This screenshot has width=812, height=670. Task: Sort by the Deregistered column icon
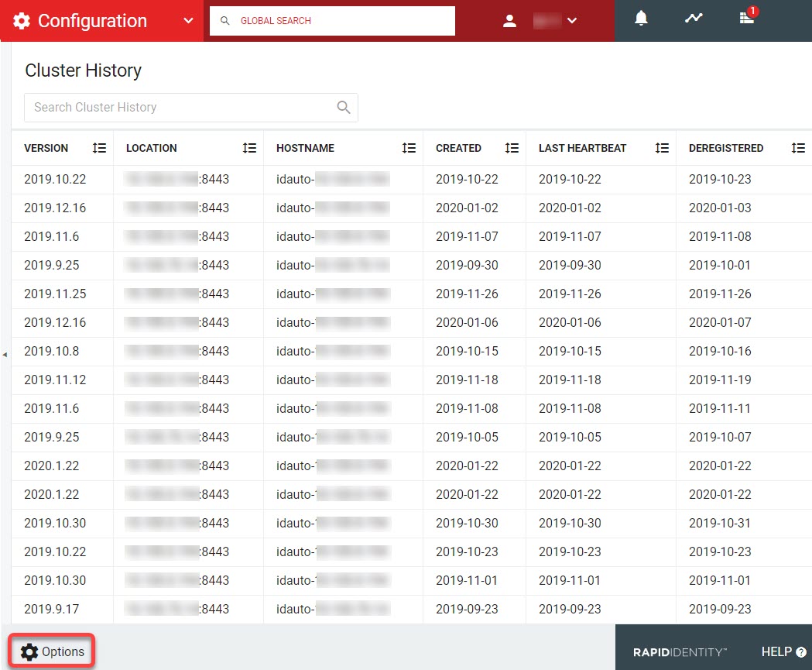[798, 148]
